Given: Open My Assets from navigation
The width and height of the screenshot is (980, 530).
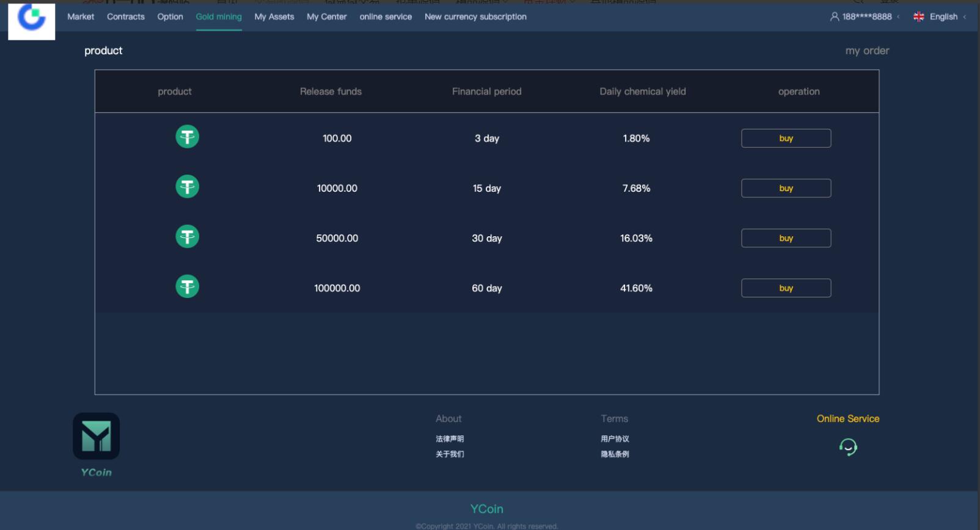Looking at the screenshot, I should [274, 17].
